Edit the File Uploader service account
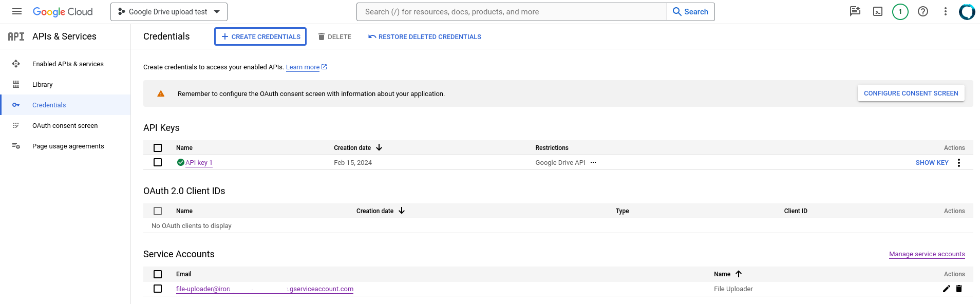The height and width of the screenshot is (304, 980). (x=946, y=289)
